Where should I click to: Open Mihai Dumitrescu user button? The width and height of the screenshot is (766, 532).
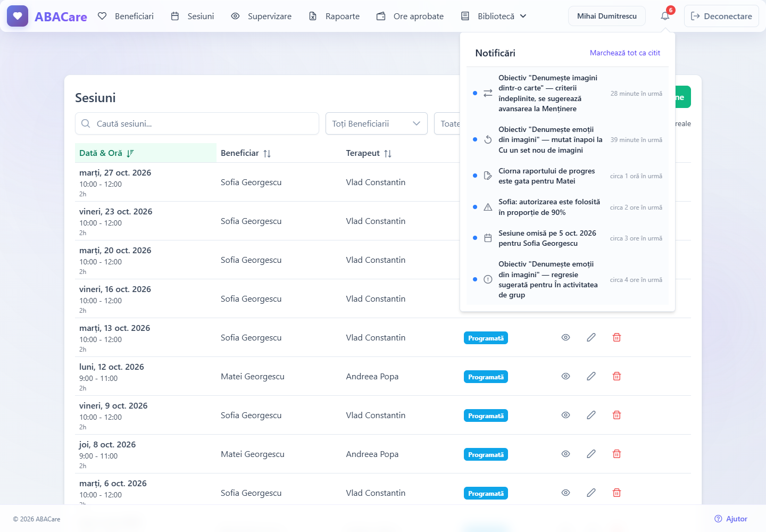[607, 16]
